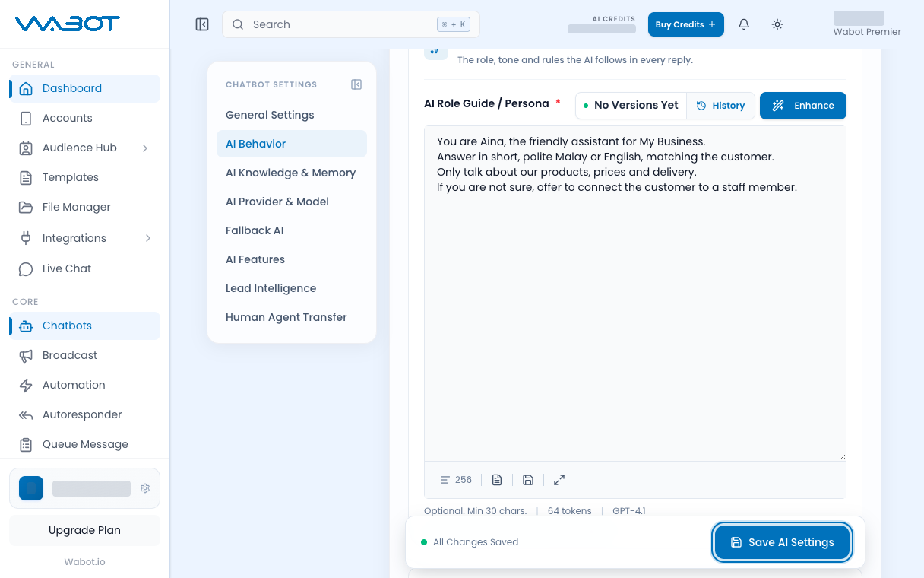Open Templates in the sidebar
Screen dimensions: 924x578
(x=85, y=177)
